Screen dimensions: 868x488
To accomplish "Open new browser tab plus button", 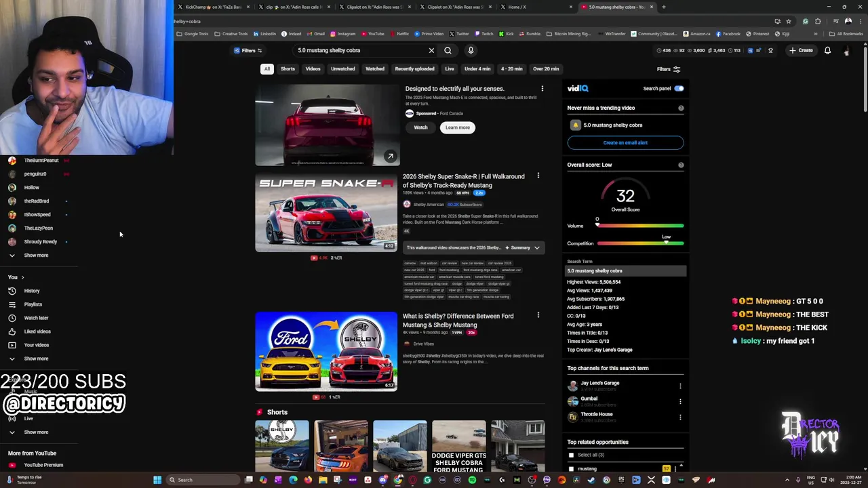I will tap(664, 7).
